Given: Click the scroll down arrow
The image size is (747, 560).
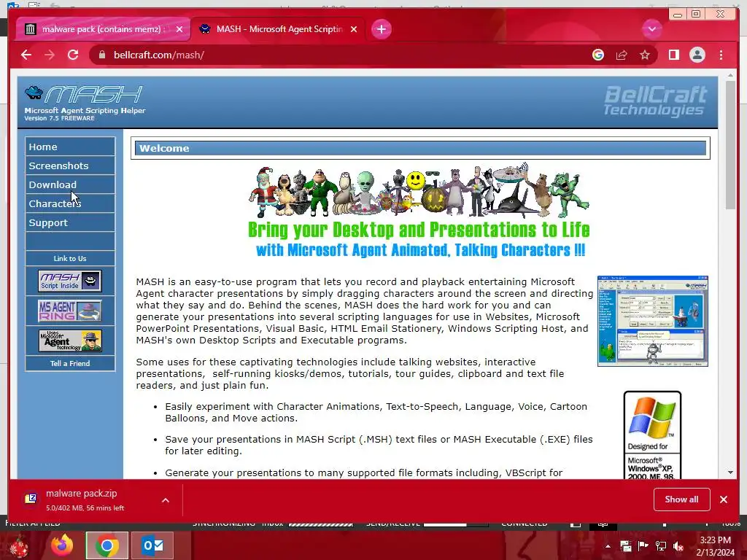Looking at the screenshot, I should [730, 472].
